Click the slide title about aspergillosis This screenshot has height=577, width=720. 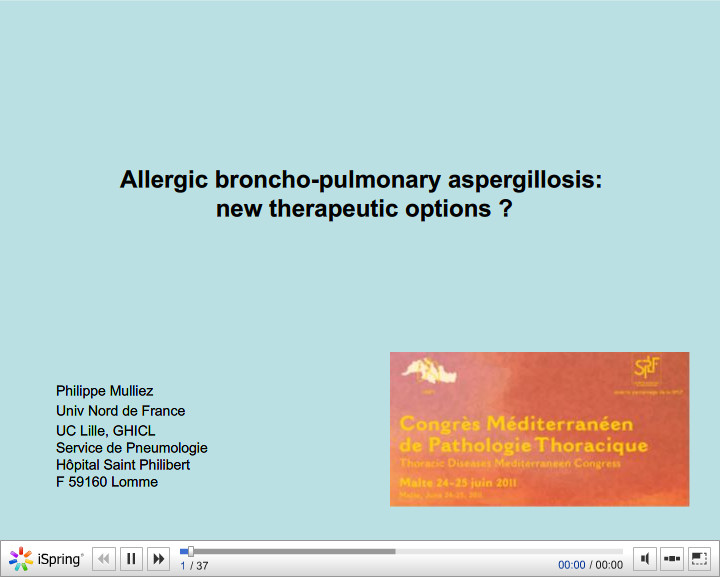point(360,181)
